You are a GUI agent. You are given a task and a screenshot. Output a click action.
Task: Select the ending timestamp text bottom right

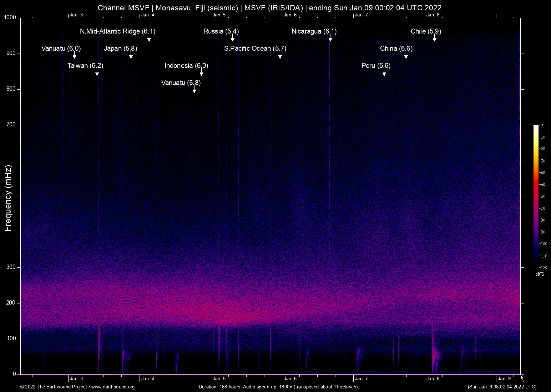coord(501,387)
